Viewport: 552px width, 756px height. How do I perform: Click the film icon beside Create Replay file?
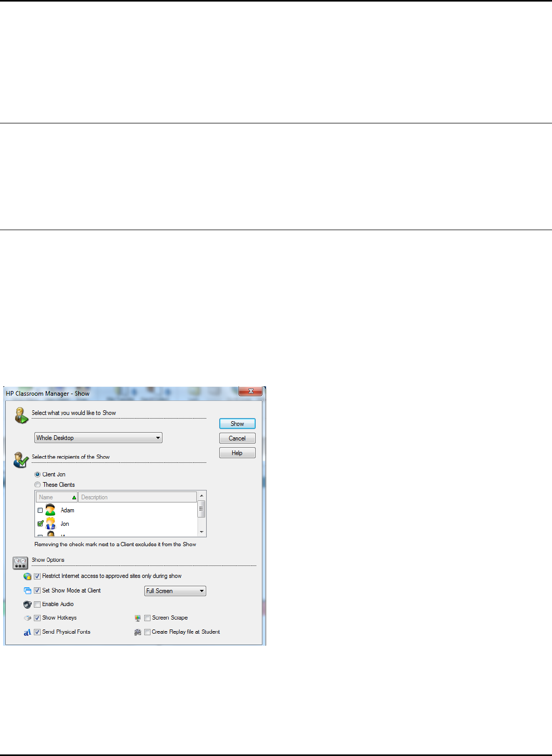pyautogui.click(x=137, y=632)
